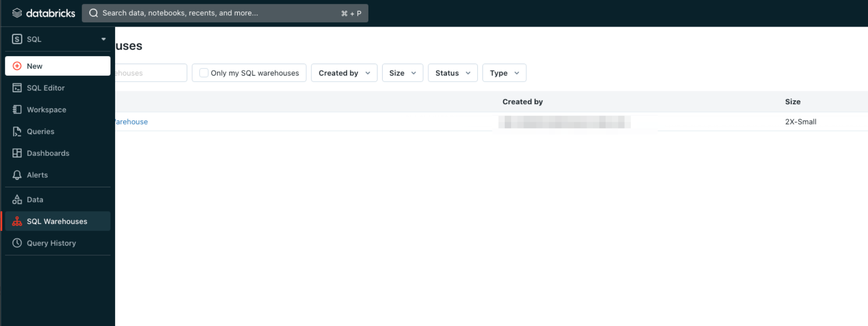Expand the SQL persona switcher dropdown

click(x=103, y=39)
